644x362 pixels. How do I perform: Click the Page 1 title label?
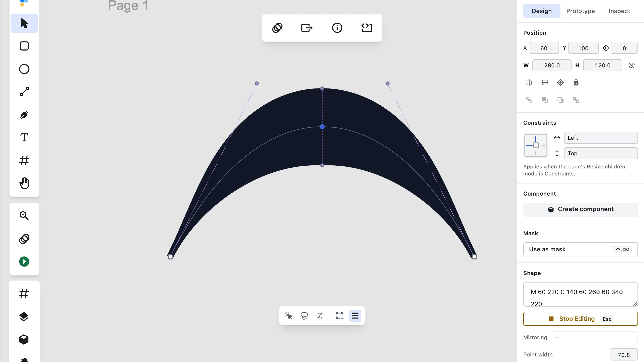coord(128,6)
